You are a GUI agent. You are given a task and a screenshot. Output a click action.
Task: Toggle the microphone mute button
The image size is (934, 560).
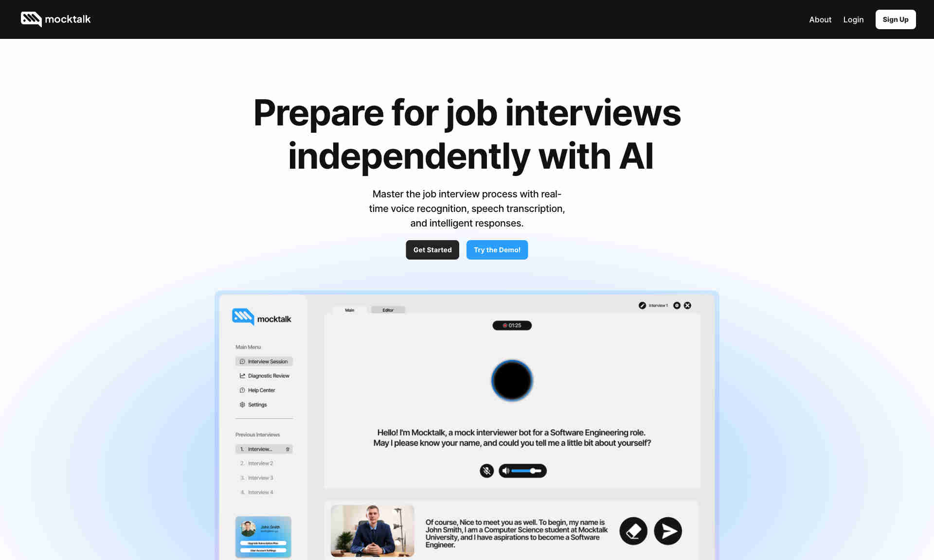coord(486,471)
